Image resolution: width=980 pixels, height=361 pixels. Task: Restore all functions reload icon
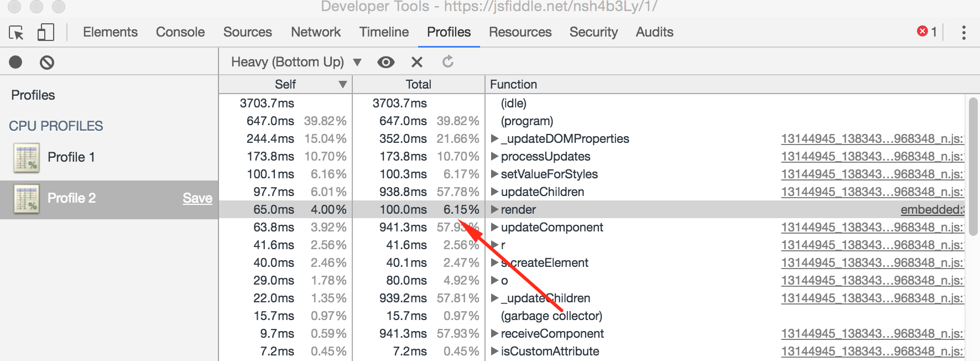click(x=448, y=61)
